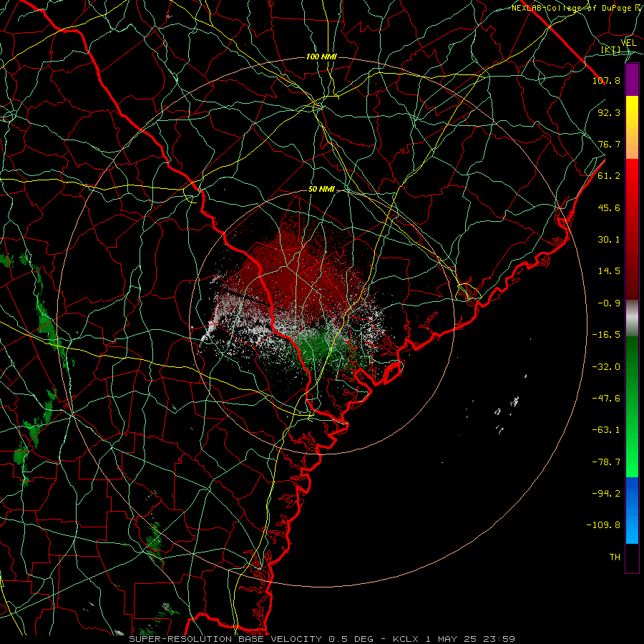Click the yellow-orange segment of the color bar
Viewport: 644px width, 644px height.
632,127
